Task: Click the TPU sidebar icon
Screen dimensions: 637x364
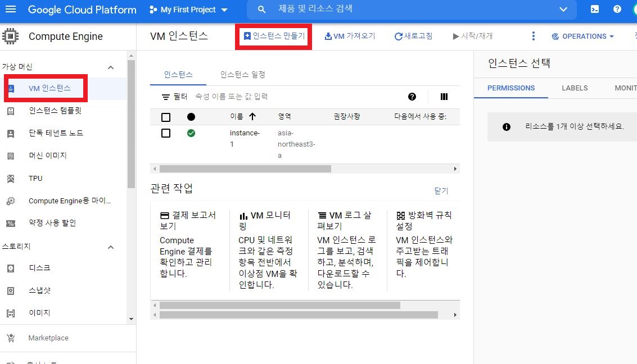Action: pyautogui.click(x=11, y=179)
